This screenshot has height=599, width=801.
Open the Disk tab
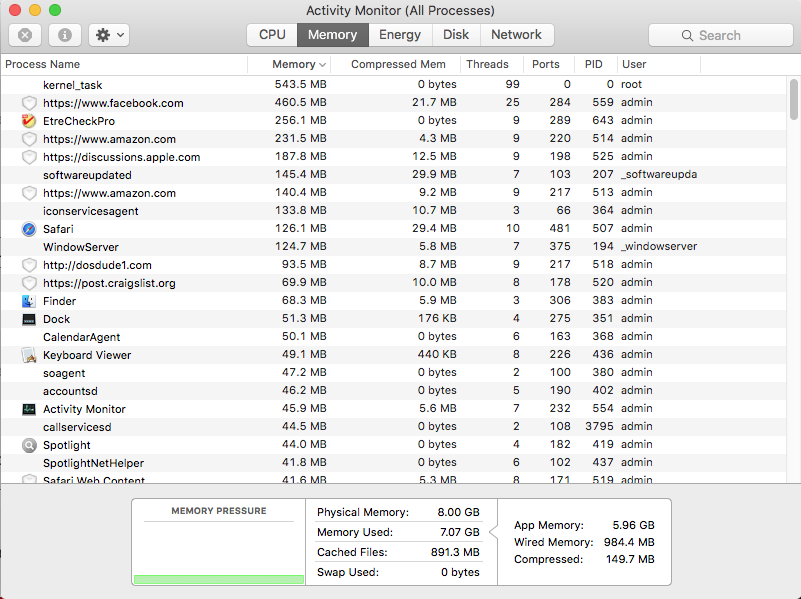(456, 35)
